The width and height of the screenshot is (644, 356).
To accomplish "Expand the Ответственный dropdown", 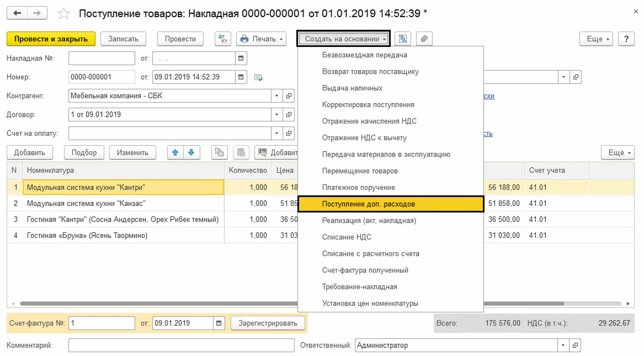I will 563,345.
